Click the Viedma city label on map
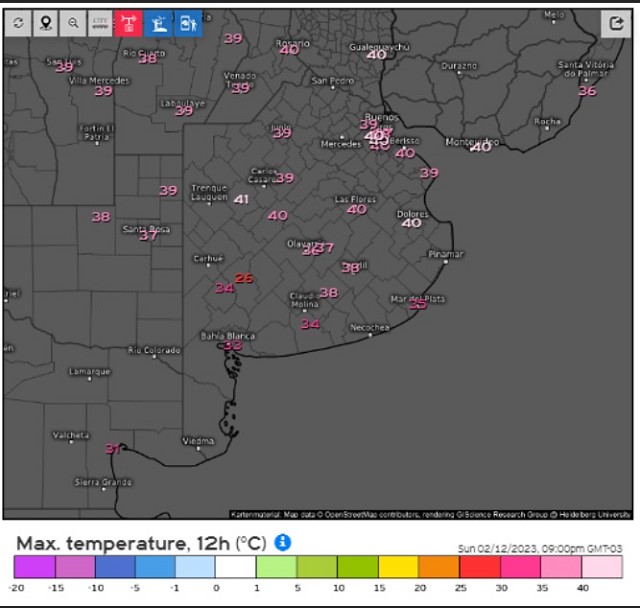Image resolution: width=640 pixels, height=608 pixels. tap(198, 440)
